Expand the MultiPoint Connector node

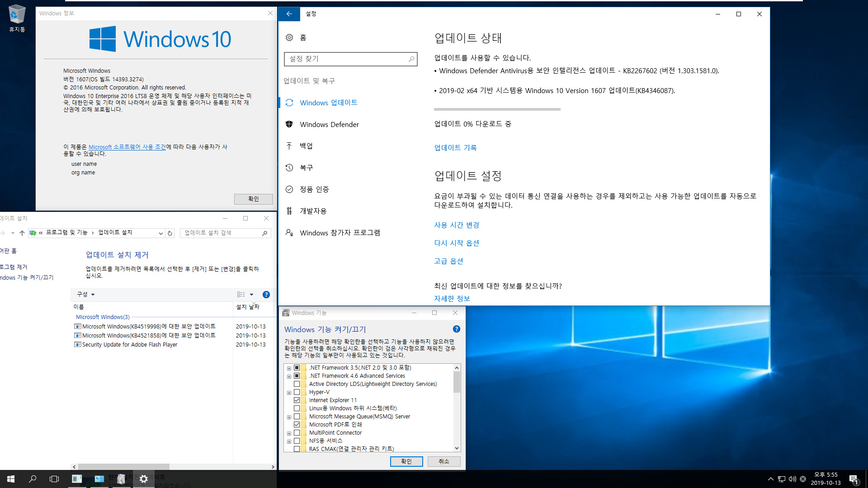[289, 433]
